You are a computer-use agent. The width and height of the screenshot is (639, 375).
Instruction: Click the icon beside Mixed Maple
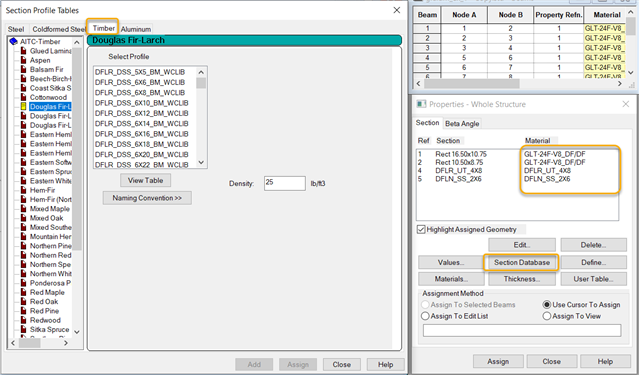point(24,209)
